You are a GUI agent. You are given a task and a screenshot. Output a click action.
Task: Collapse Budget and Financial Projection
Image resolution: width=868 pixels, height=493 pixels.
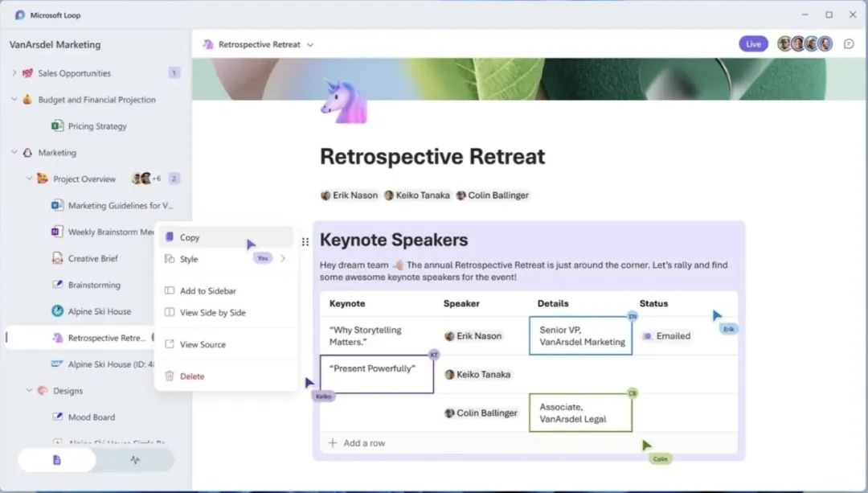14,99
